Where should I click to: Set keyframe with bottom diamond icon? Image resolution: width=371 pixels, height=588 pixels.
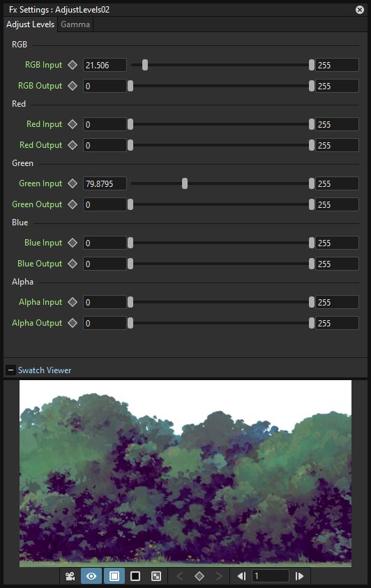(199, 576)
